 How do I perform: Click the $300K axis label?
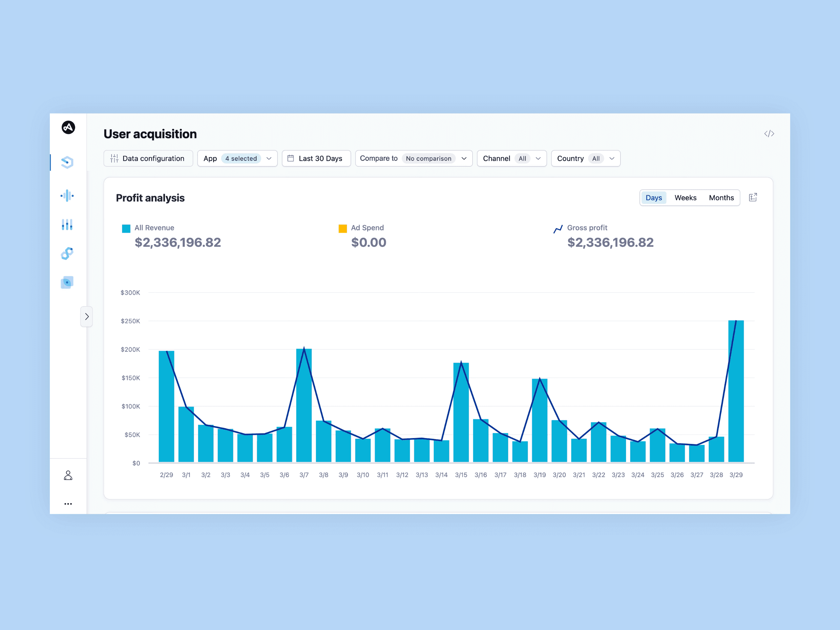[130, 292]
